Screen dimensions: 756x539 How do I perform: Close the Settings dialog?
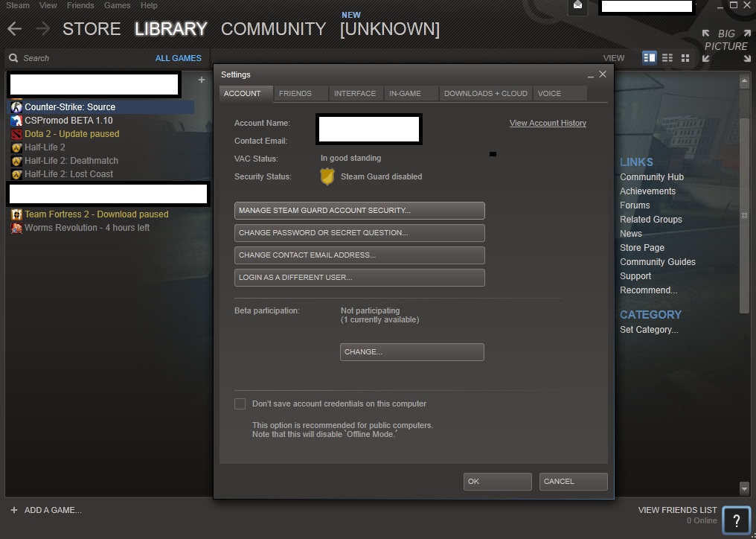603,74
